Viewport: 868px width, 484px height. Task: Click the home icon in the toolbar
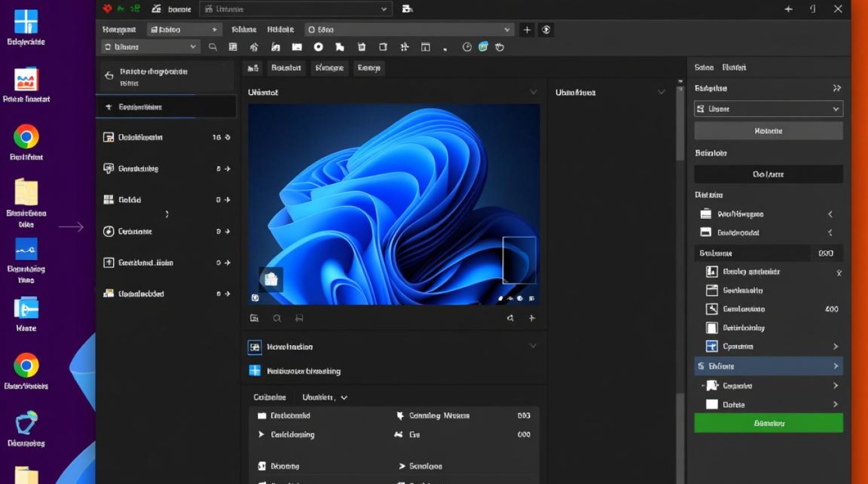click(x=254, y=47)
